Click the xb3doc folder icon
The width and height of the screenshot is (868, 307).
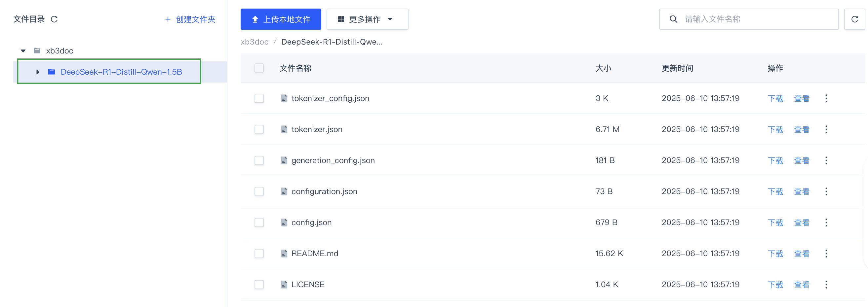(37, 51)
